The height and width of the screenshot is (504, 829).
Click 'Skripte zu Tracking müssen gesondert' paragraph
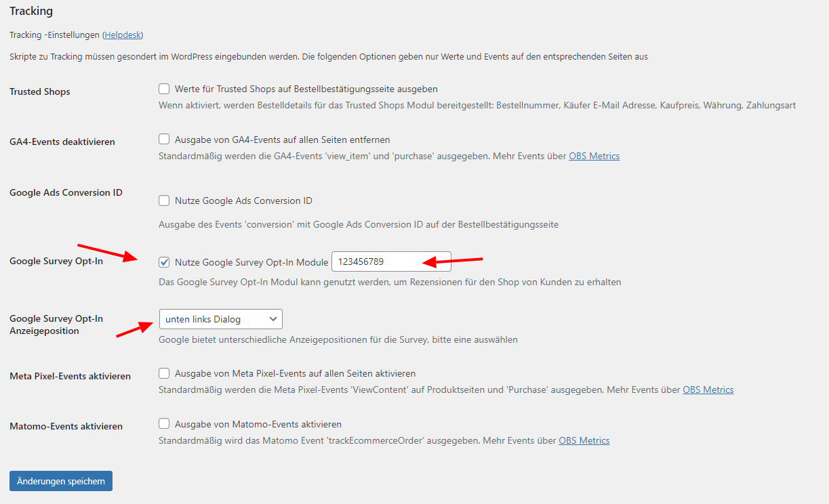pyautogui.click(x=329, y=56)
